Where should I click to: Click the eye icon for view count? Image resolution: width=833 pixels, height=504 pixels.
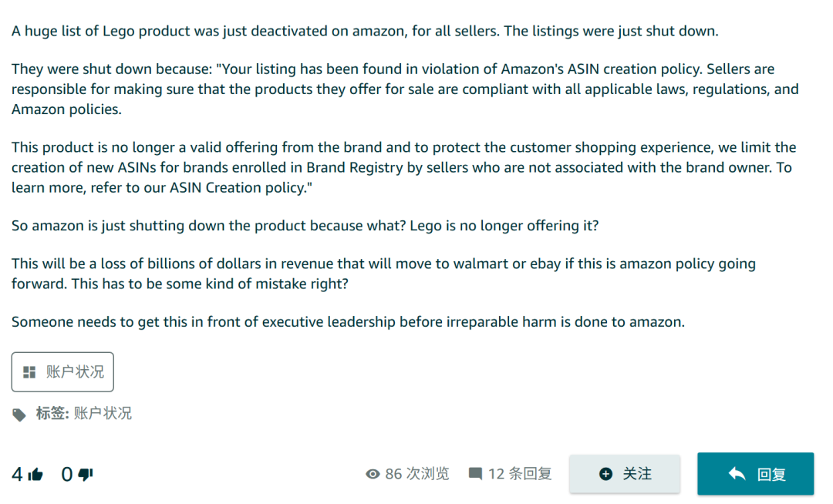pyautogui.click(x=373, y=474)
